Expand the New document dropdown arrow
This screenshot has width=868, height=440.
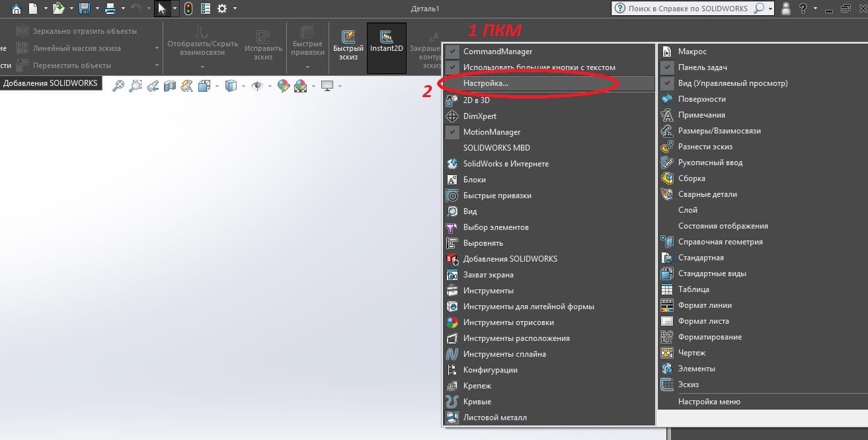pos(45,9)
